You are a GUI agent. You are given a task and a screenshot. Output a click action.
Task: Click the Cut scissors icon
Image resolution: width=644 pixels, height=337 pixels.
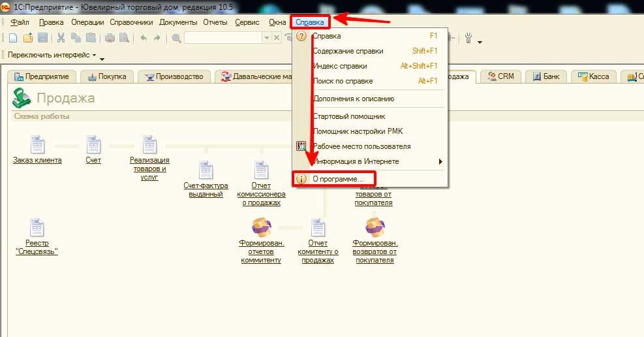[61, 39]
